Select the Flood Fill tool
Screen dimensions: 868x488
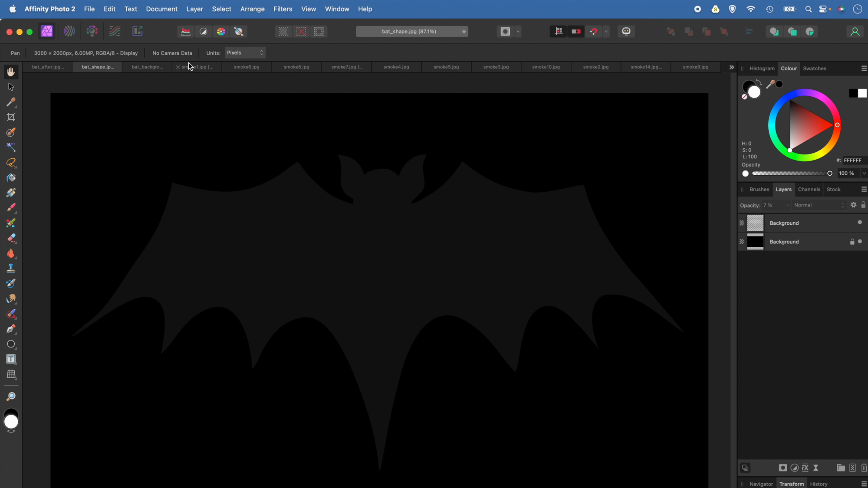point(11,178)
